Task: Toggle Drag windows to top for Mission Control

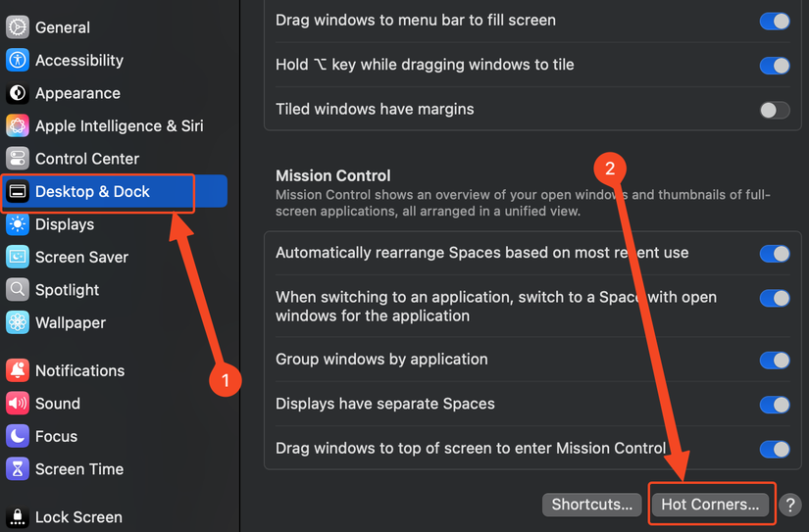Action: 775,449
